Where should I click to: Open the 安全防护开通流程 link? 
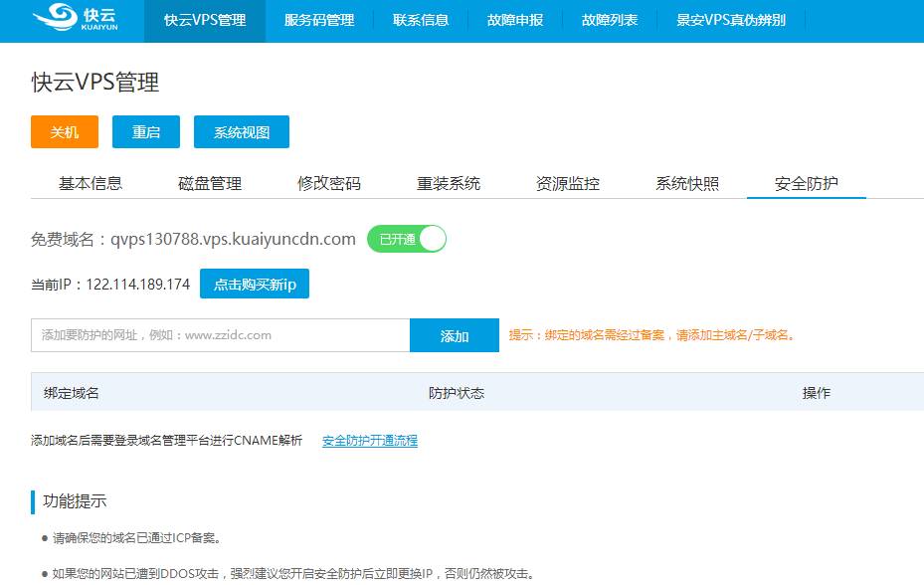click(x=370, y=441)
